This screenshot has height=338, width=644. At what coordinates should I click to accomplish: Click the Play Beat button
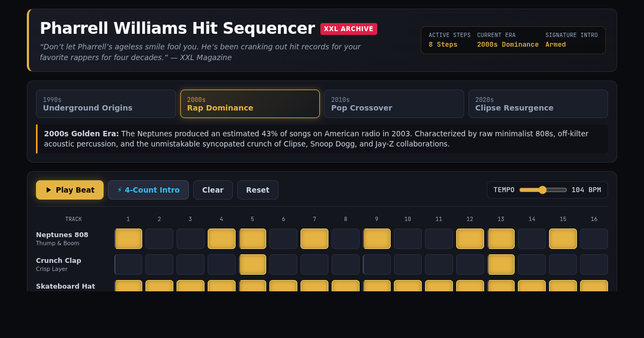point(70,190)
